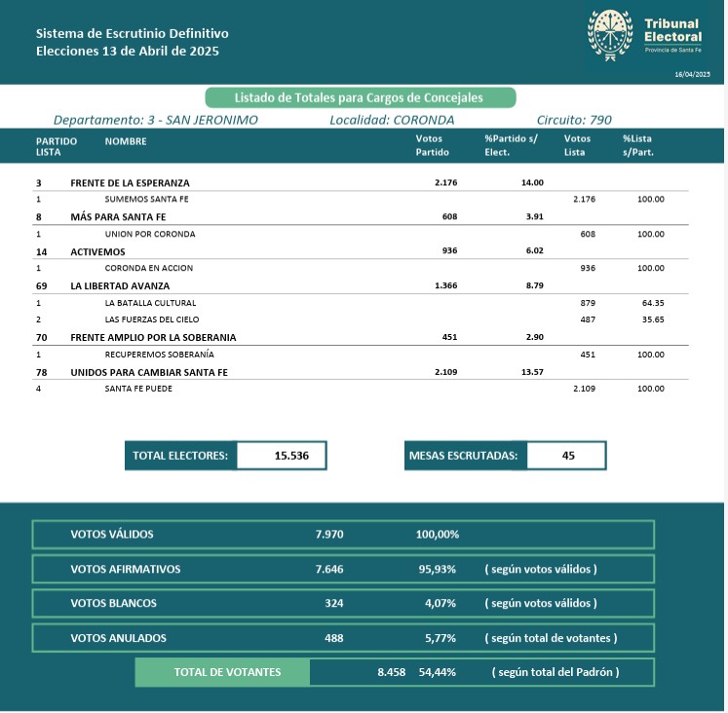Click the '%Lista s/Part.' column header
The width and height of the screenshot is (728, 713).
638,145
